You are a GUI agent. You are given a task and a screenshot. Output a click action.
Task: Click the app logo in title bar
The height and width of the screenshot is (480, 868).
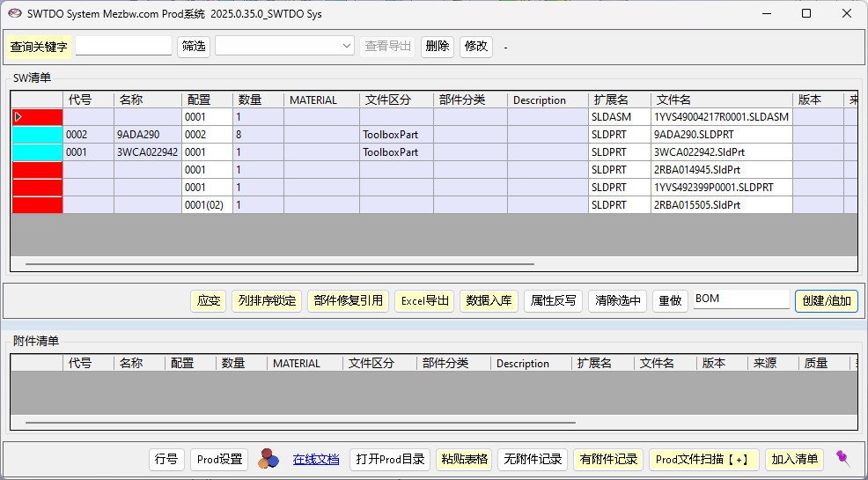tap(15, 13)
